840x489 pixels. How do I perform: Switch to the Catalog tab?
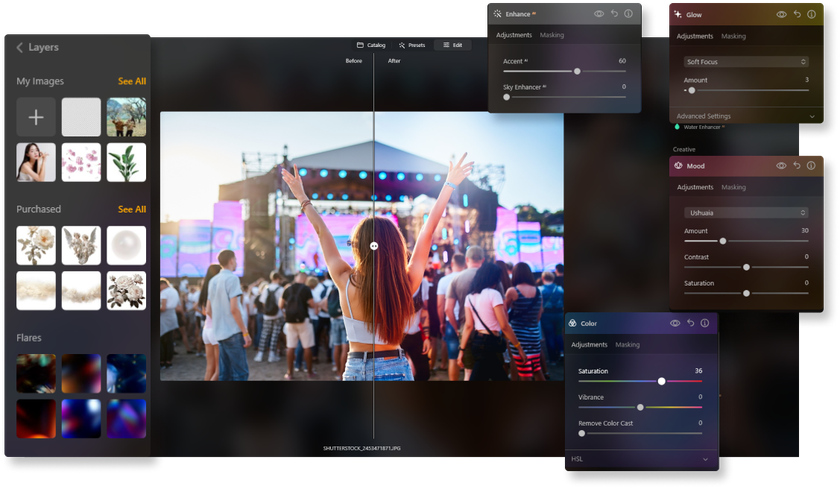point(371,46)
